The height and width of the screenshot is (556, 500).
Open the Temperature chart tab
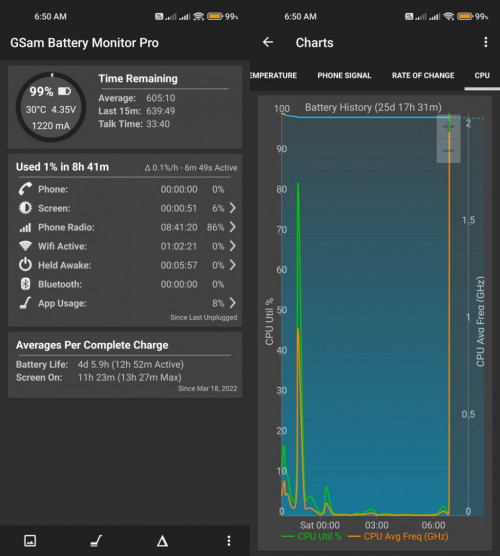273,76
